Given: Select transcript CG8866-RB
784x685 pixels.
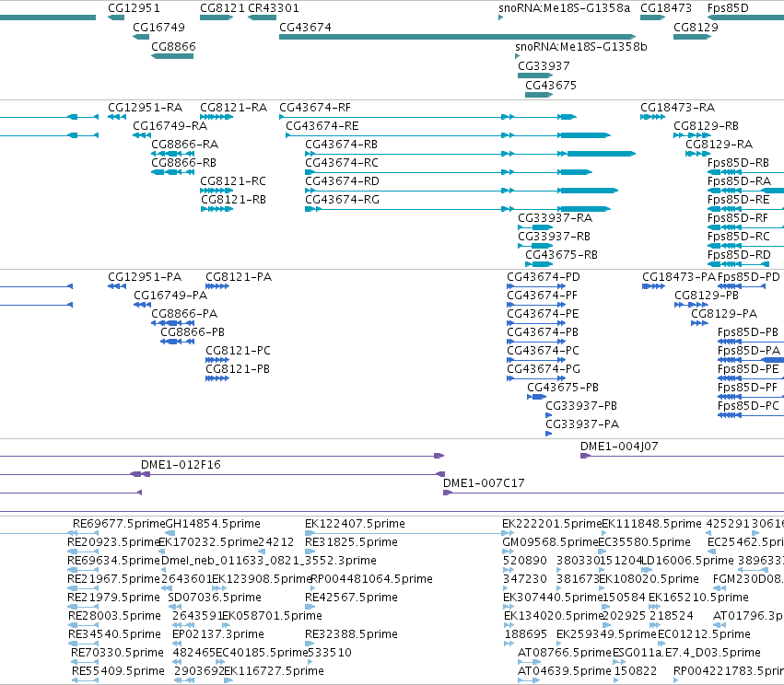Looking at the screenshot, I should click(x=183, y=163).
